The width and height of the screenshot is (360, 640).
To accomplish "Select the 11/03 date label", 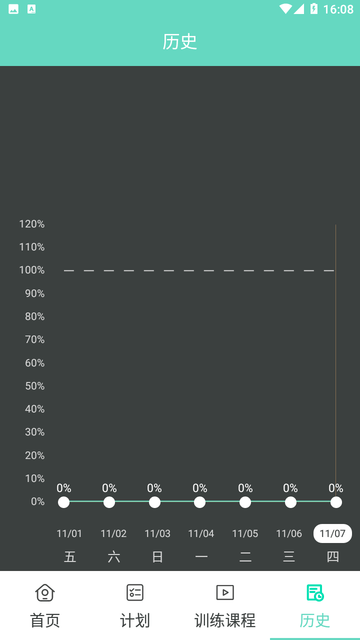I will pos(158,533).
